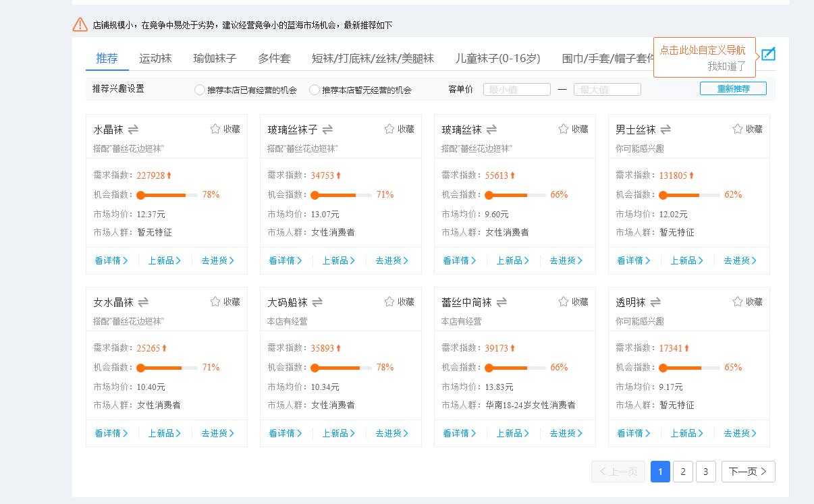Image resolution: width=814 pixels, height=504 pixels.
Task: Favorite 水晶袜 by clicking its star icon
Action: tap(215, 129)
